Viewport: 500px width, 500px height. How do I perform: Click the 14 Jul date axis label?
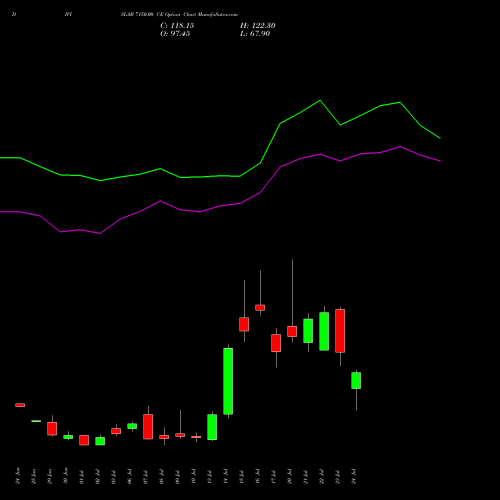(226, 477)
